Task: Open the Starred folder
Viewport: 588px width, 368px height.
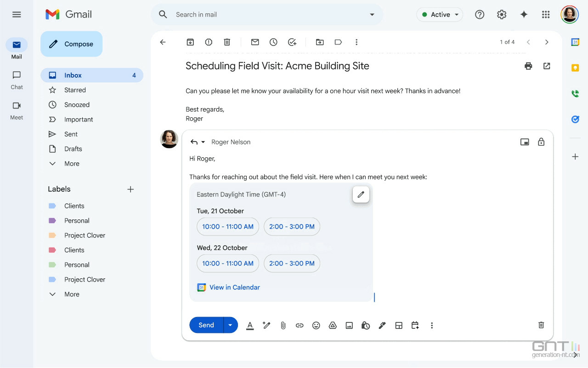Action: click(75, 90)
